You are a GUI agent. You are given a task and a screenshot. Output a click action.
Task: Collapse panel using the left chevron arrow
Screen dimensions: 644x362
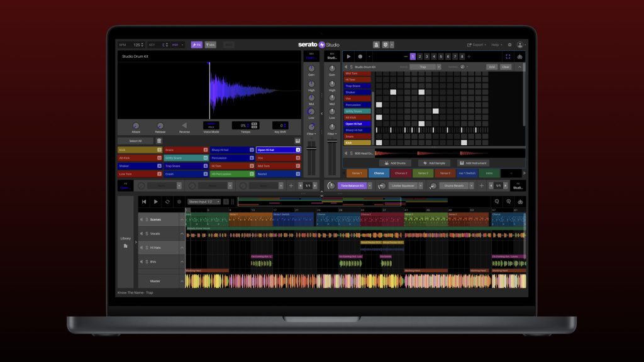[x=321, y=113]
